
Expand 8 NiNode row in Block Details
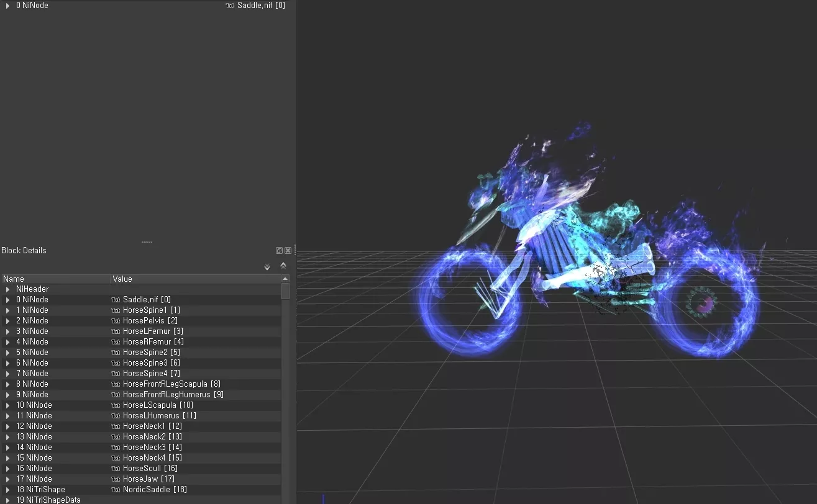point(7,384)
